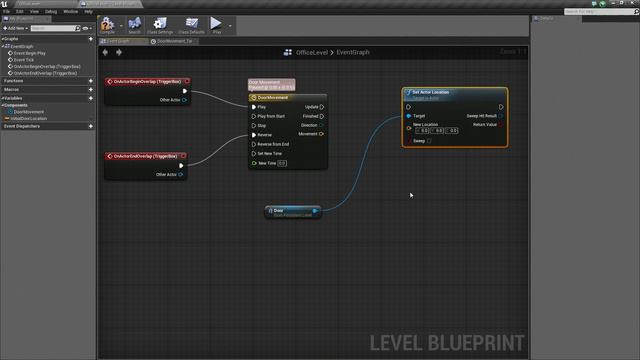640x360 pixels.
Task: Open Class Settings from the toolbar
Action: point(160,25)
